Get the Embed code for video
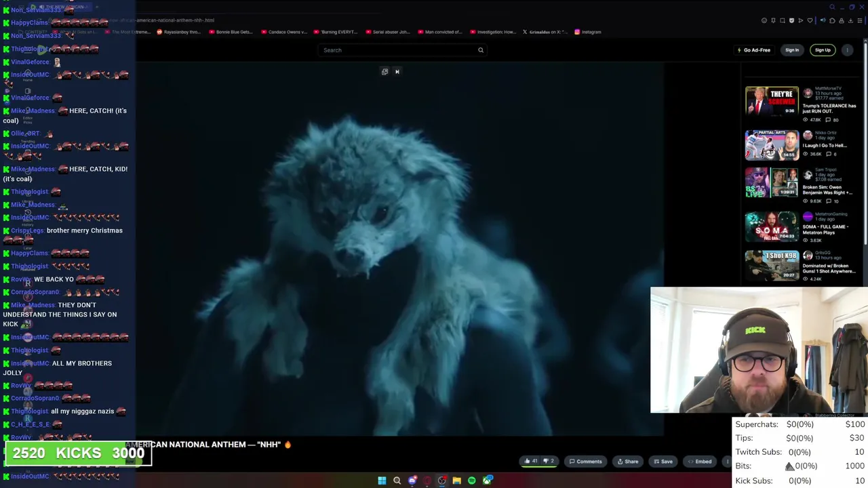This screenshot has height=488, width=868. tap(700, 462)
